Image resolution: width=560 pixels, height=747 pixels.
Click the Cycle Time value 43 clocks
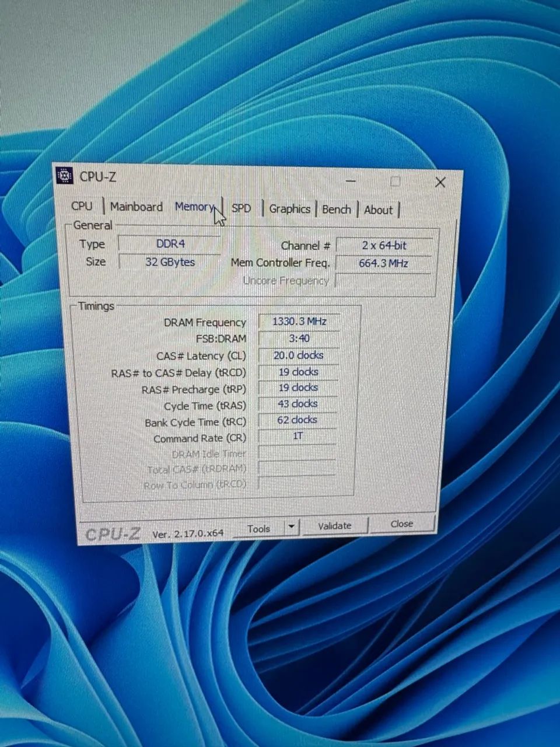pyautogui.click(x=298, y=404)
